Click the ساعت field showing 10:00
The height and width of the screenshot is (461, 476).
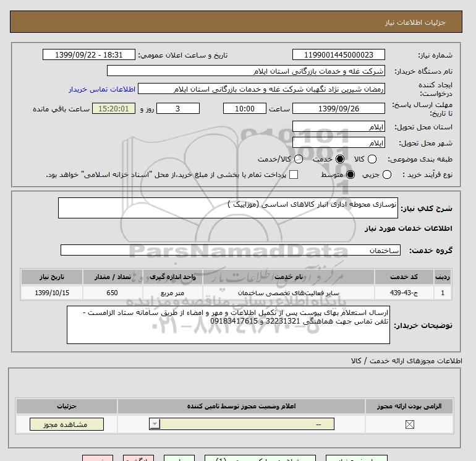[245, 108]
